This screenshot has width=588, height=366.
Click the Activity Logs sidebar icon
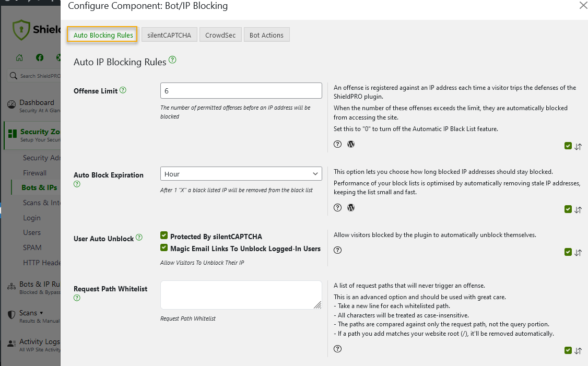(11, 342)
